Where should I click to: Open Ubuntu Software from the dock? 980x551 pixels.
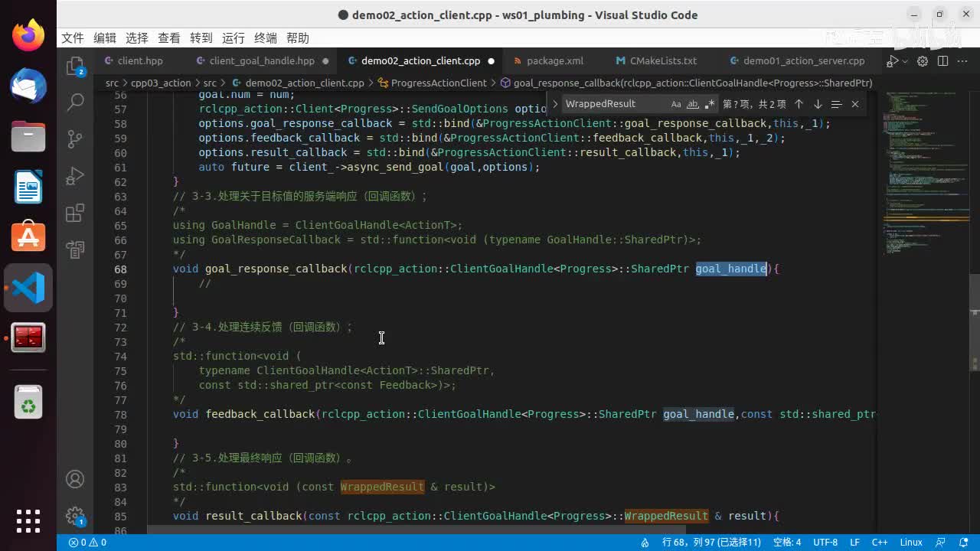coord(28,237)
